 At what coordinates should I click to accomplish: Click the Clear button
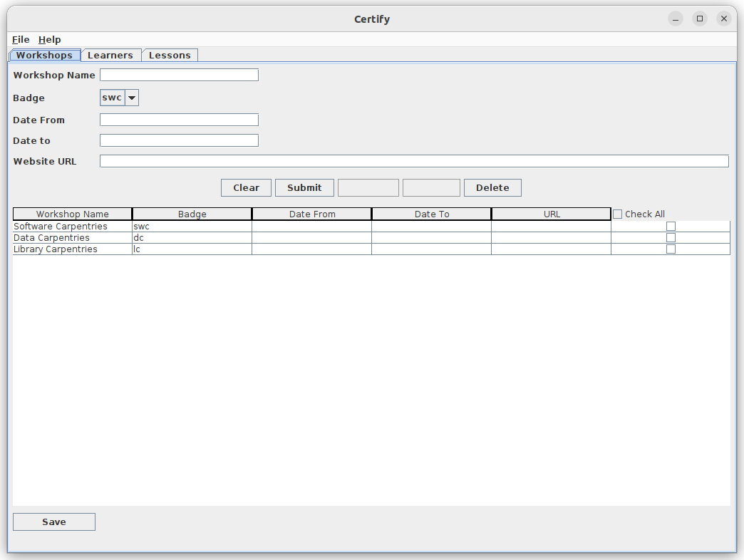point(247,188)
